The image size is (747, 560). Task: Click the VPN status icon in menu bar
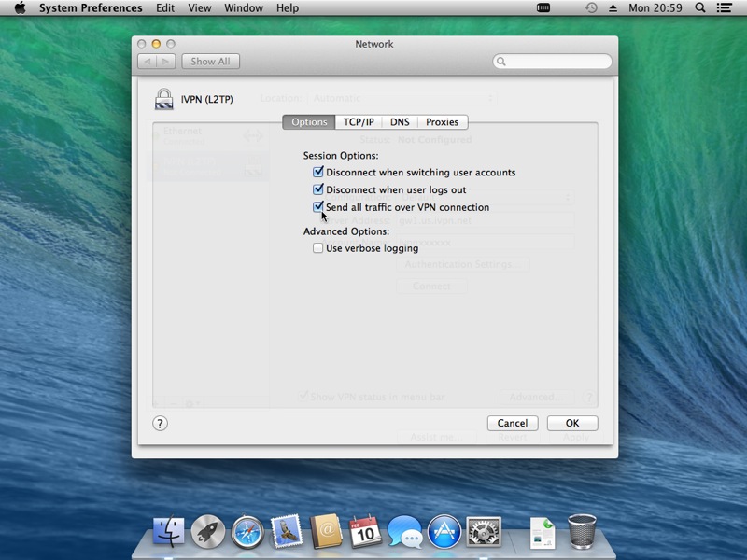point(543,7)
